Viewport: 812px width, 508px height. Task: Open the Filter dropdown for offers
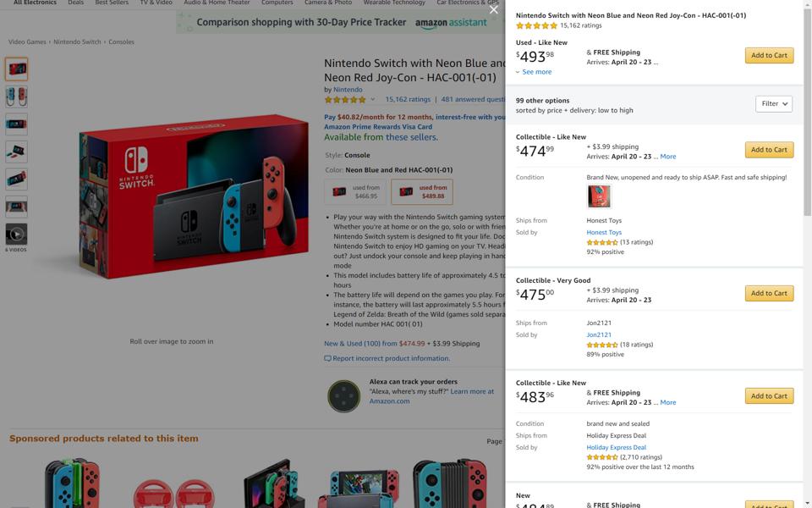click(774, 103)
